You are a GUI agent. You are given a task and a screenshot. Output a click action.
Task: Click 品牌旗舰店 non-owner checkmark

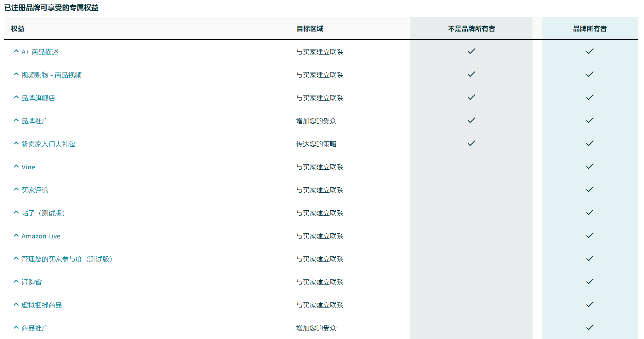point(471,97)
